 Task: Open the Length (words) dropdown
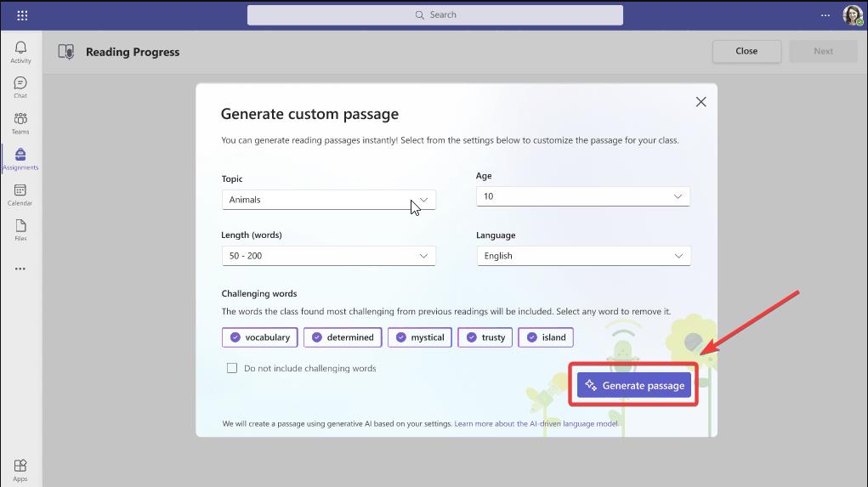[329, 256]
